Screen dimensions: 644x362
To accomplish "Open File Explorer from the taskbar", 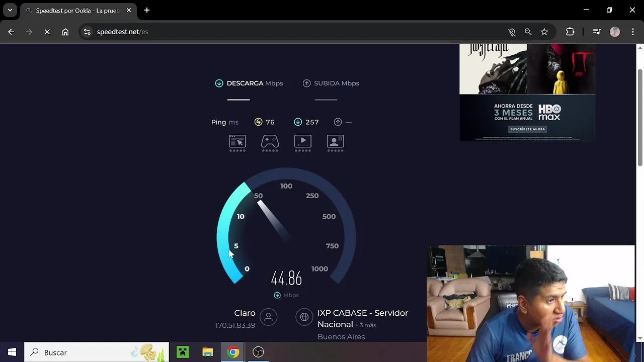I will [208, 352].
